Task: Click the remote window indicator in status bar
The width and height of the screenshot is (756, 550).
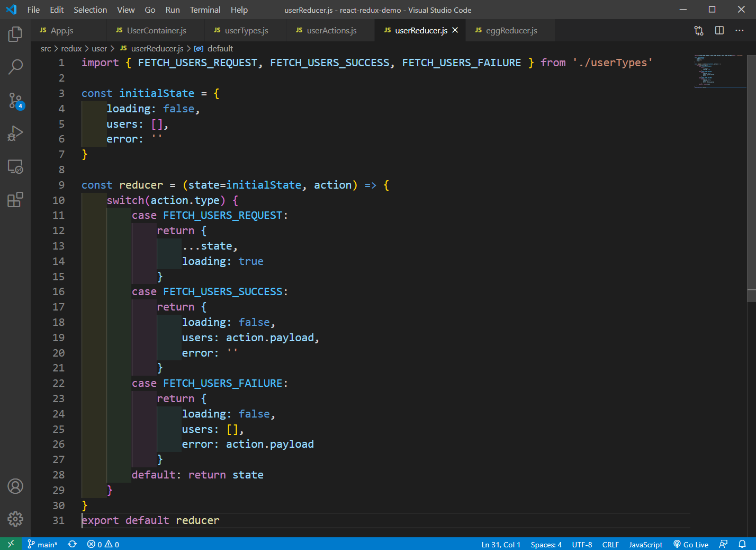Action: coord(11,544)
